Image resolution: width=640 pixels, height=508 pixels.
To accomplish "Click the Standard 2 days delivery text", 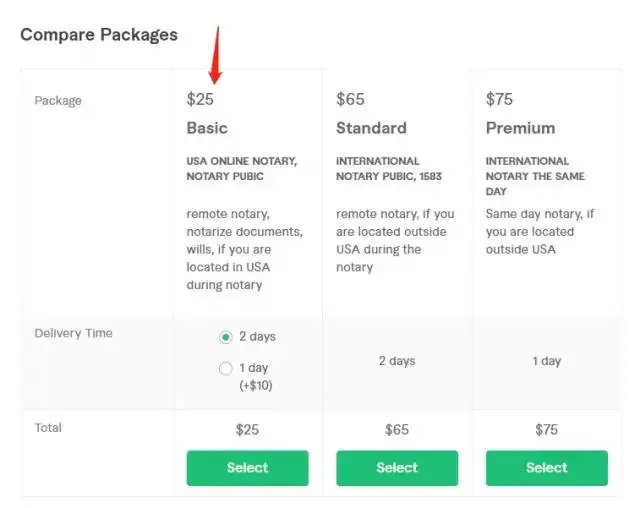I will click(397, 361).
